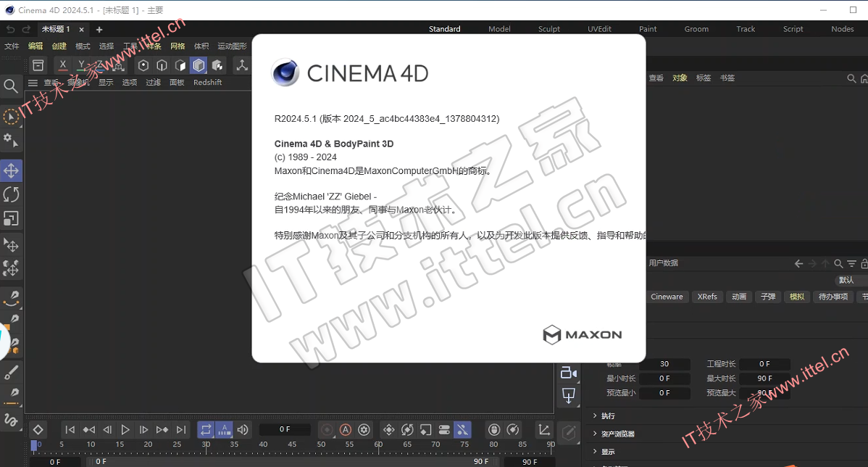Go to the start of the timeline

pos(70,430)
